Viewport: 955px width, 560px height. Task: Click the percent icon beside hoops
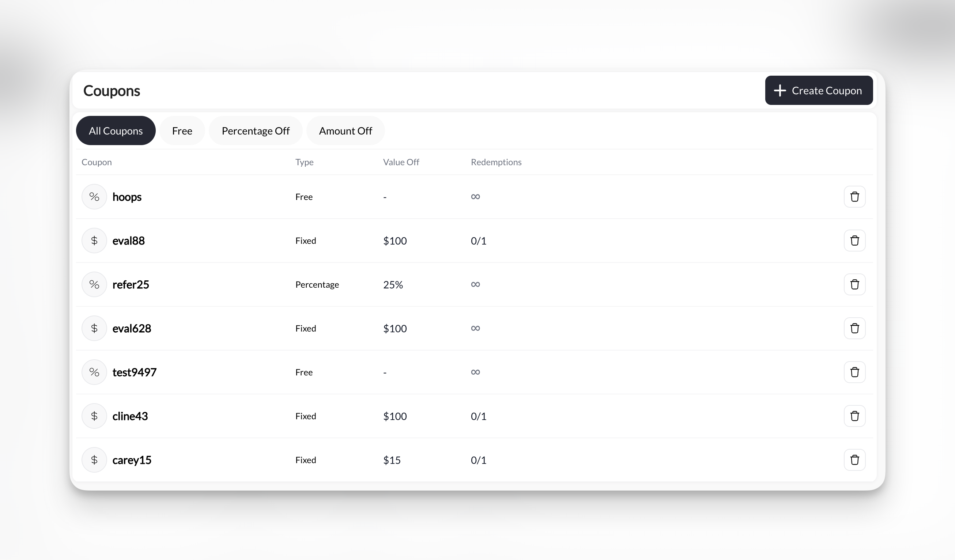pos(94,197)
